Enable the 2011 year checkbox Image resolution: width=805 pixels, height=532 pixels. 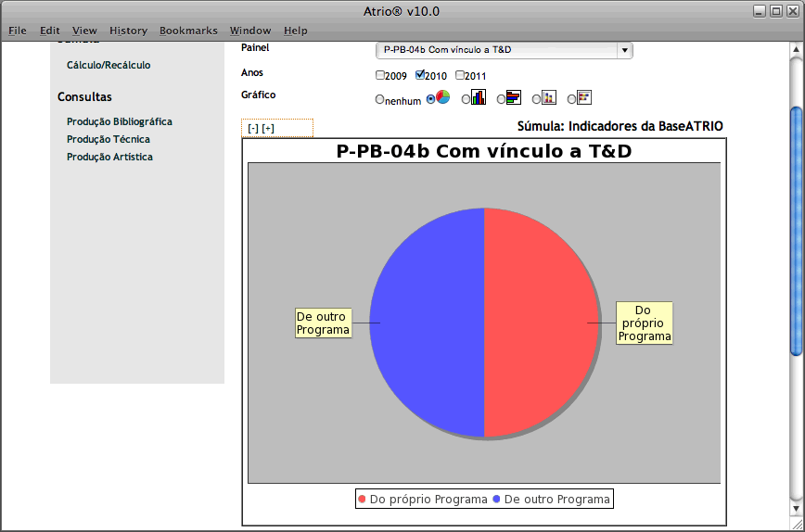click(x=460, y=75)
